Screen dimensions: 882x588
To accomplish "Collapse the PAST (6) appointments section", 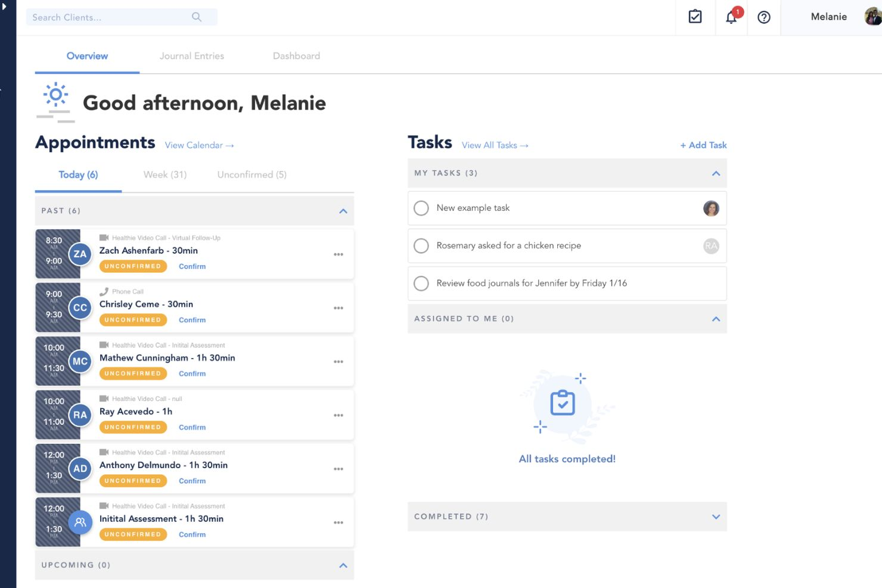I will (x=343, y=211).
